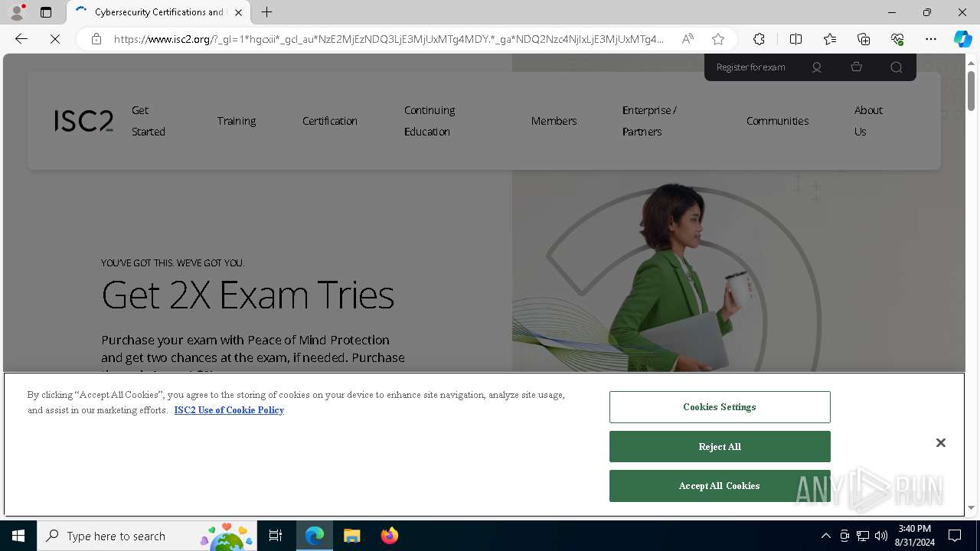The height and width of the screenshot is (551, 980).
Task: Close the Cybersecurity Certifications tab
Action: point(238,12)
